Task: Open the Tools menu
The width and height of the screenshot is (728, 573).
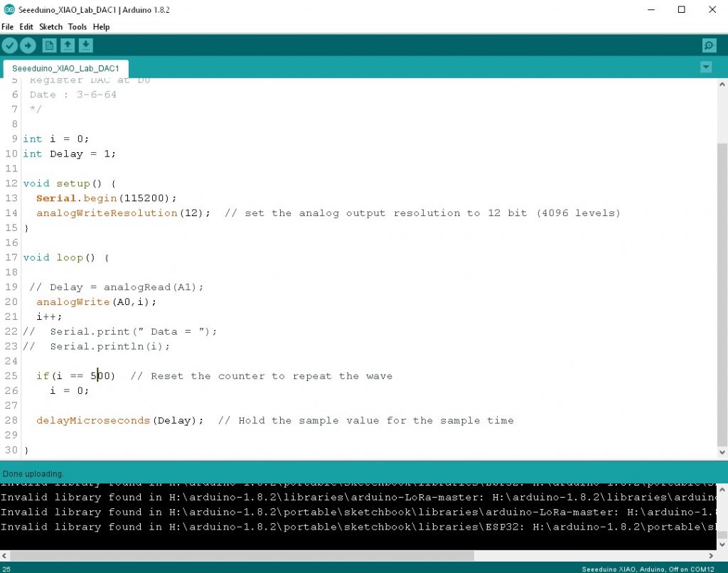Action: (77, 27)
